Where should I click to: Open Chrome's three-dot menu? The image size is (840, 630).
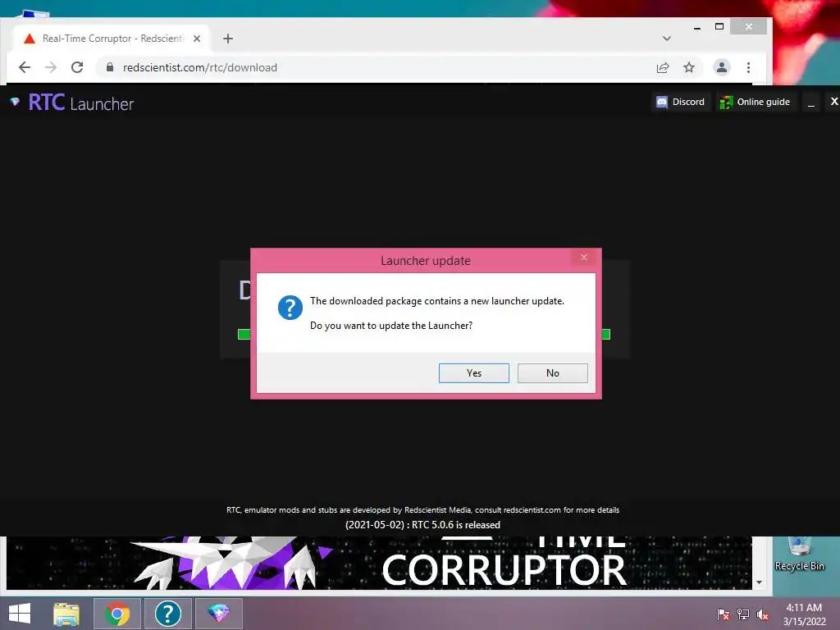(748, 67)
